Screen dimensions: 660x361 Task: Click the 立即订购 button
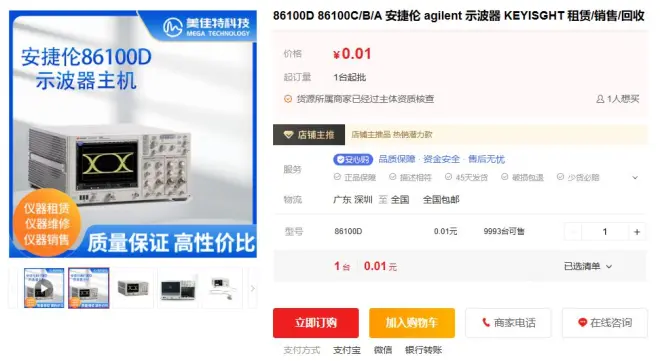click(x=316, y=323)
